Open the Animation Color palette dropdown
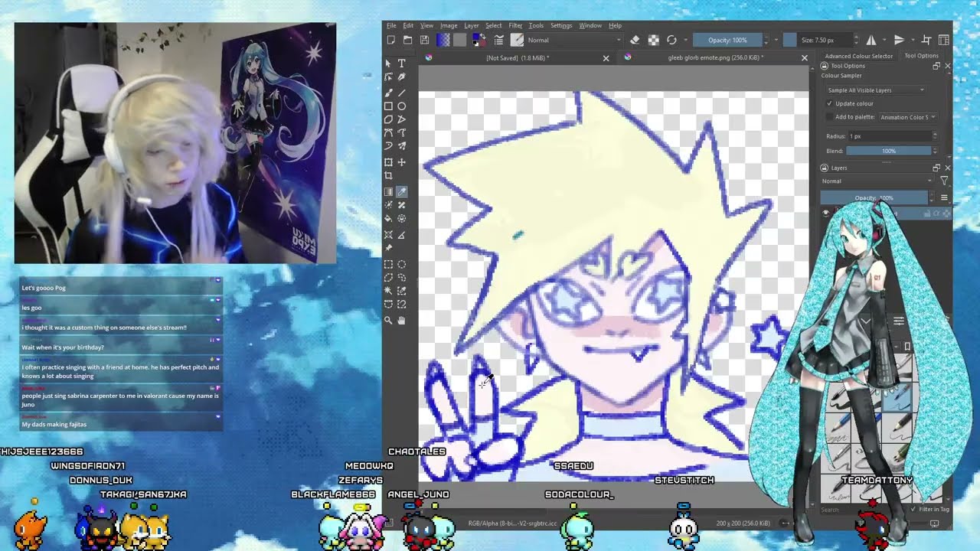This screenshot has width=980, height=551. click(x=907, y=117)
